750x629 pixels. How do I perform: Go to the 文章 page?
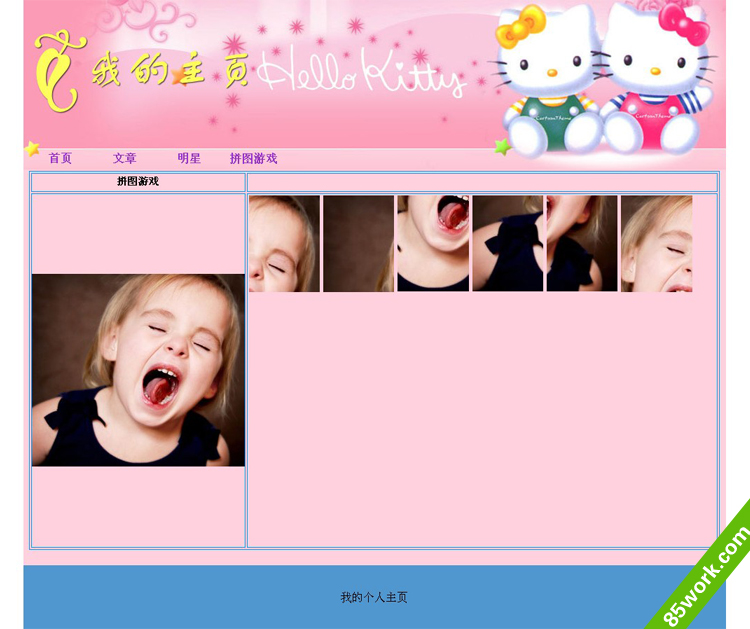(124, 158)
